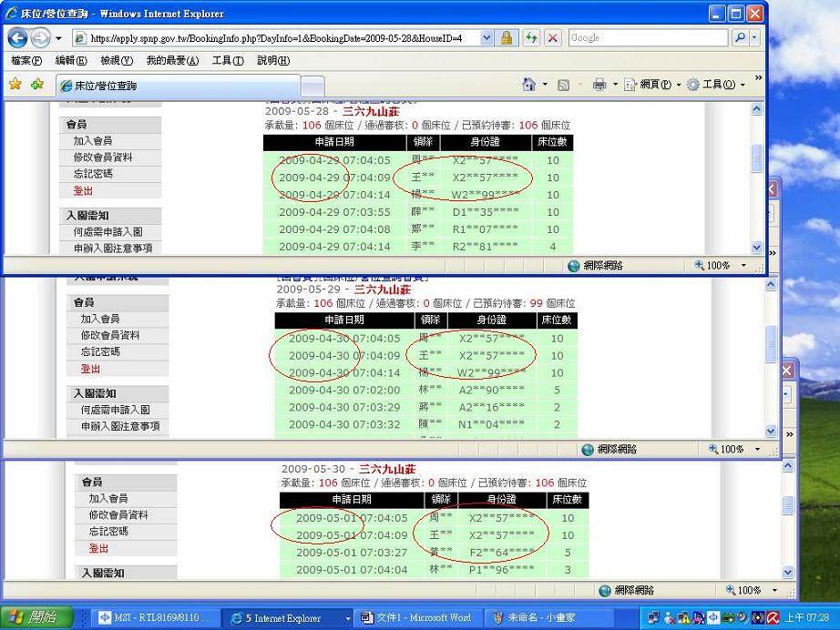Click the Stop loading X icon
The image size is (840, 630).
552,38
